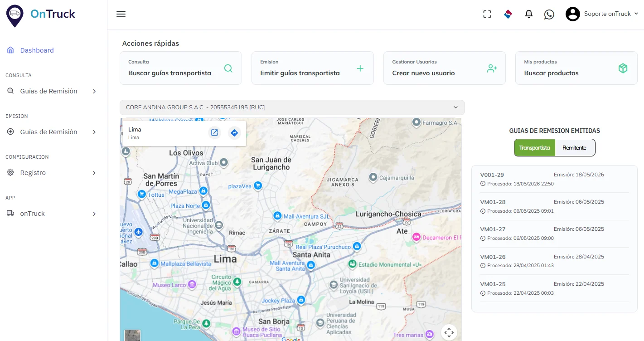Screen dimensions: 644x341
Task: Open Registro configuration menu
Action: pos(33,173)
